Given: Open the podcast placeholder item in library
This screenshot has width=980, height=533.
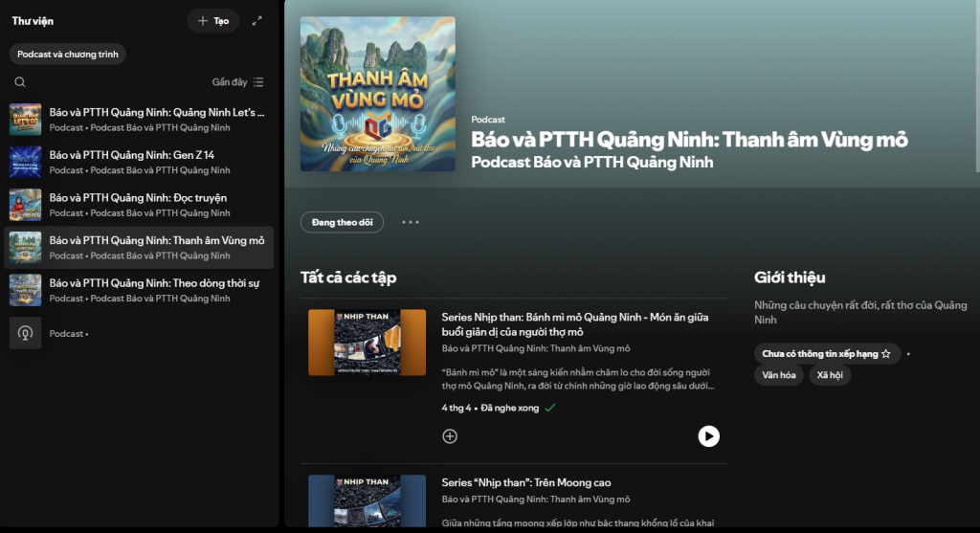Looking at the screenshot, I should (x=26, y=333).
